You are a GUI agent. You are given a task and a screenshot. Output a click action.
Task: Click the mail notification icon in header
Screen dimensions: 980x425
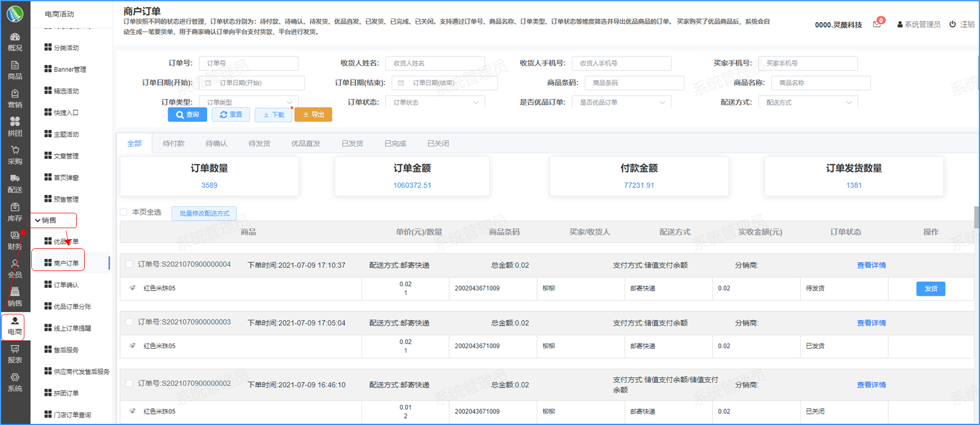tap(877, 24)
